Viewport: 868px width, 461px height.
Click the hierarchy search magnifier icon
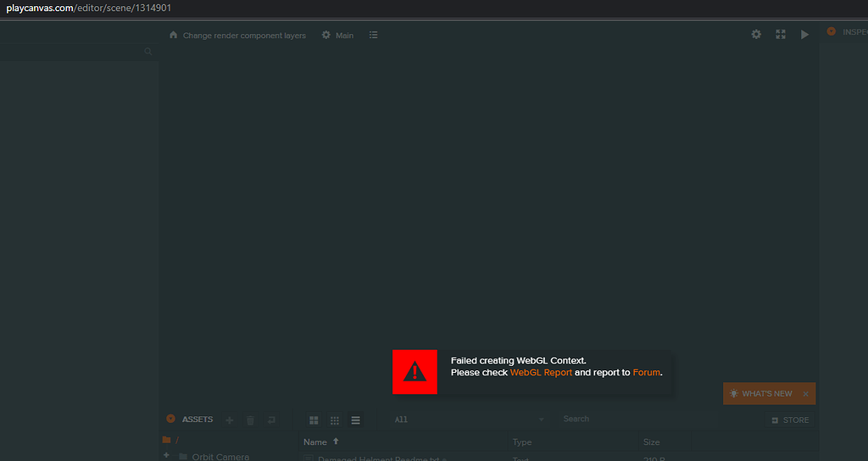(147, 52)
